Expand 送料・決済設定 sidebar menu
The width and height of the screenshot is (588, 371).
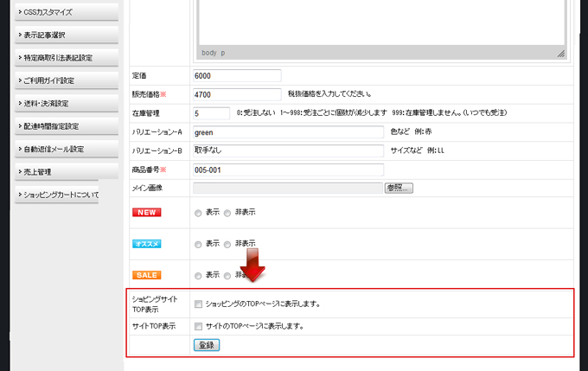[x=59, y=103]
